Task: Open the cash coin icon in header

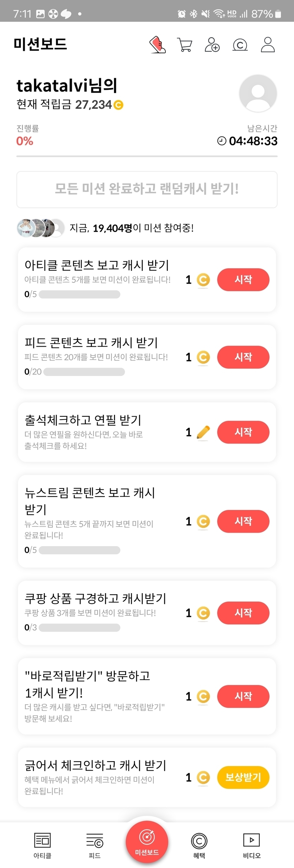Action: [x=240, y=45]
